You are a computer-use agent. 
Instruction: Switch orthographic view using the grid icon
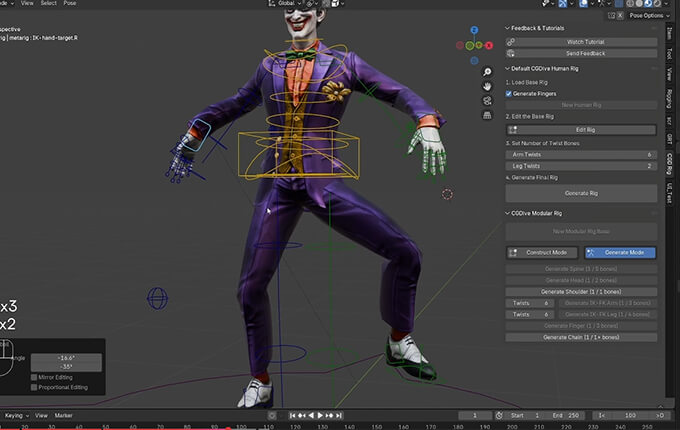486,116
